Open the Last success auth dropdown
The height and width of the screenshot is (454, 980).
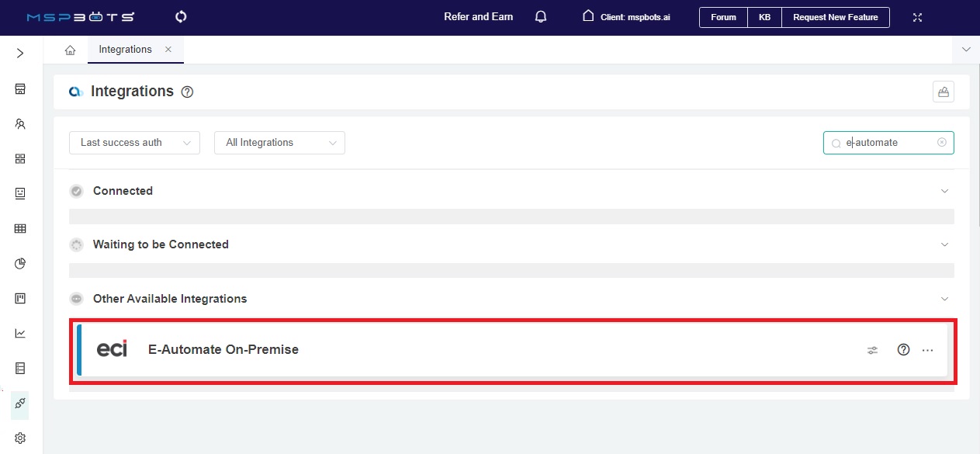134,143
